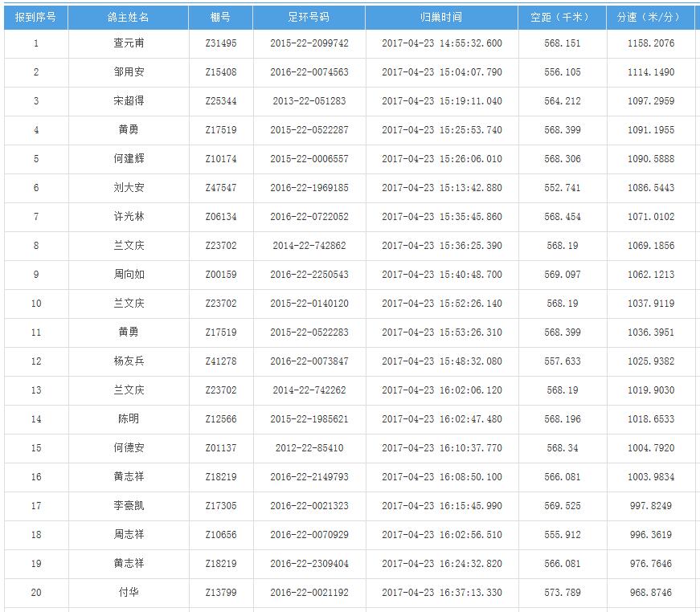Select the 棚号 column header
Image resolution: width=700 pixels, height=612 pixels.
(220, 17)
